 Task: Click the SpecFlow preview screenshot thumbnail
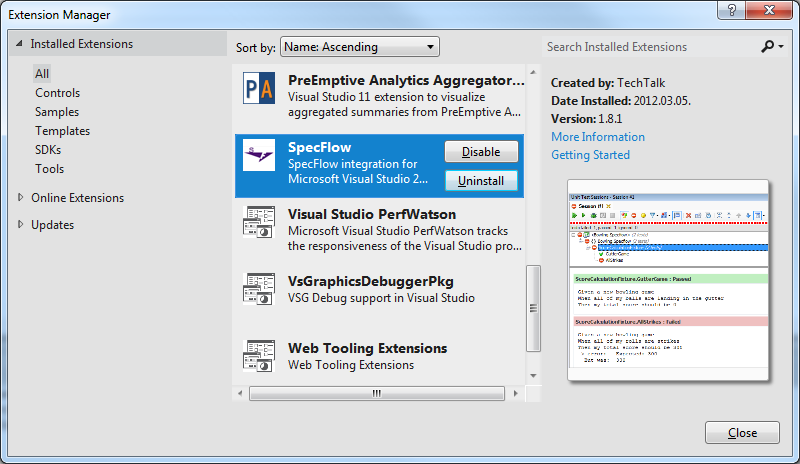[668, 280]
